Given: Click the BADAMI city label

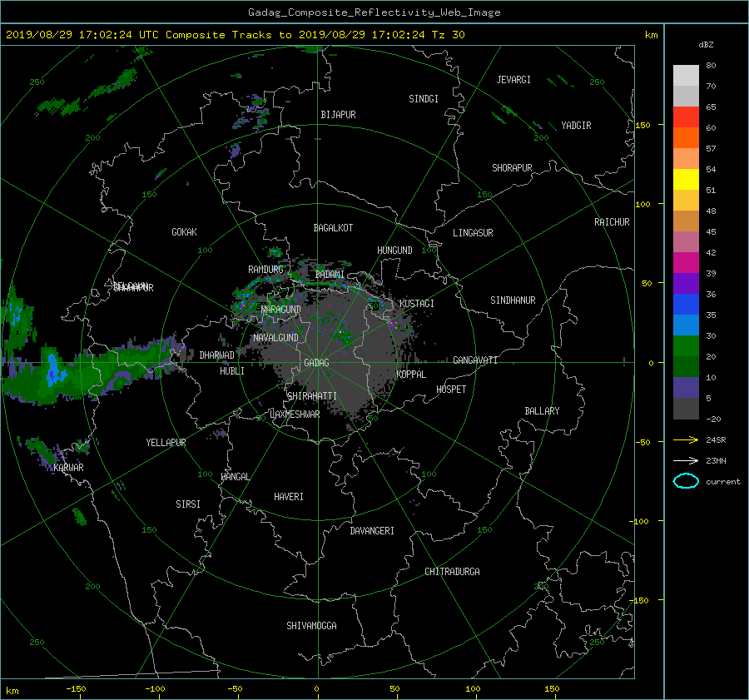Looking at the screenshot, I should (330, 275).
